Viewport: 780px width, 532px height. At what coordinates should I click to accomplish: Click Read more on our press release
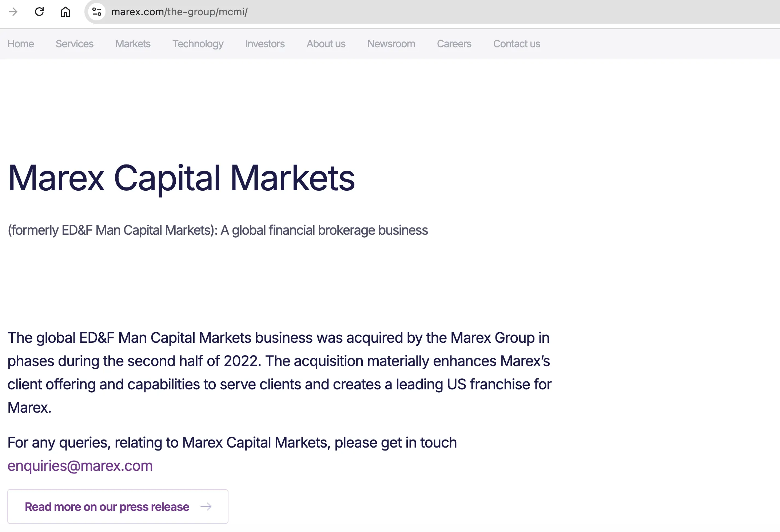[x=118, y=507]
